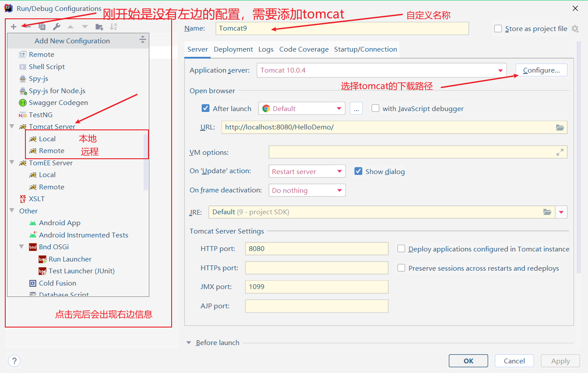
Task: Click the empty AJP port field
Action: 317,306
